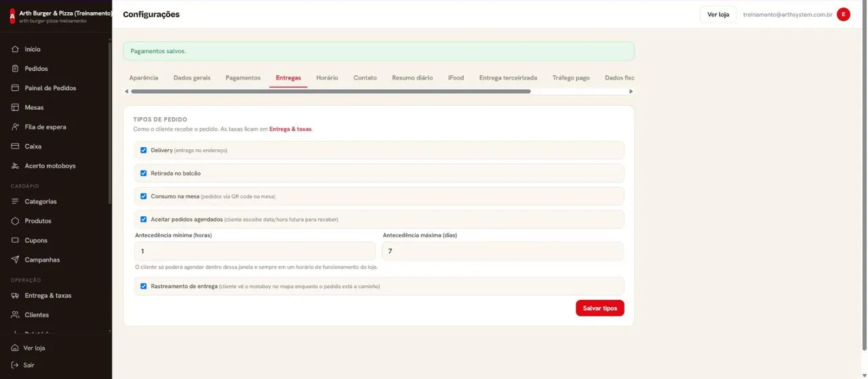Uncheck the Delivery checkbox
868x379 pixels.
click(143, 151)
